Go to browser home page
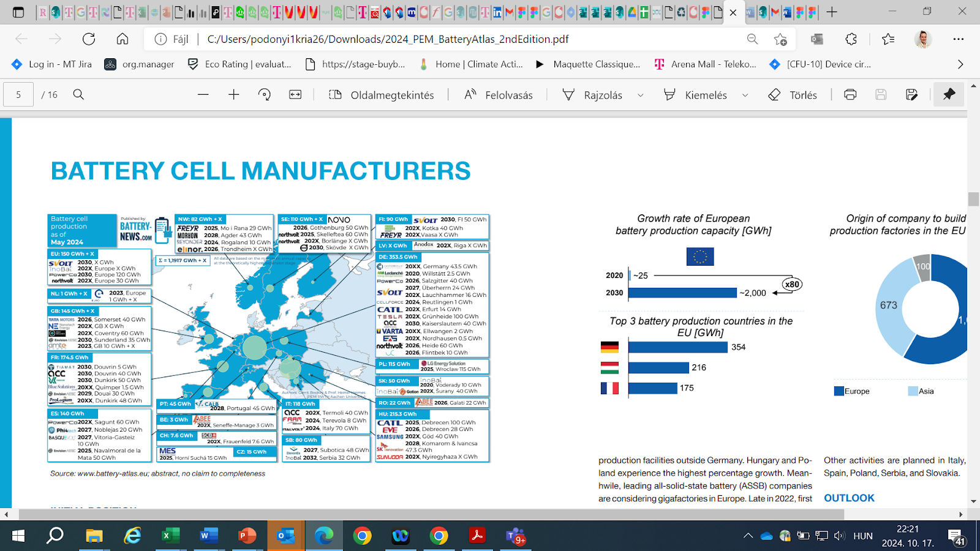The width and height of the screenshot is (980, 551). [123, 39]
